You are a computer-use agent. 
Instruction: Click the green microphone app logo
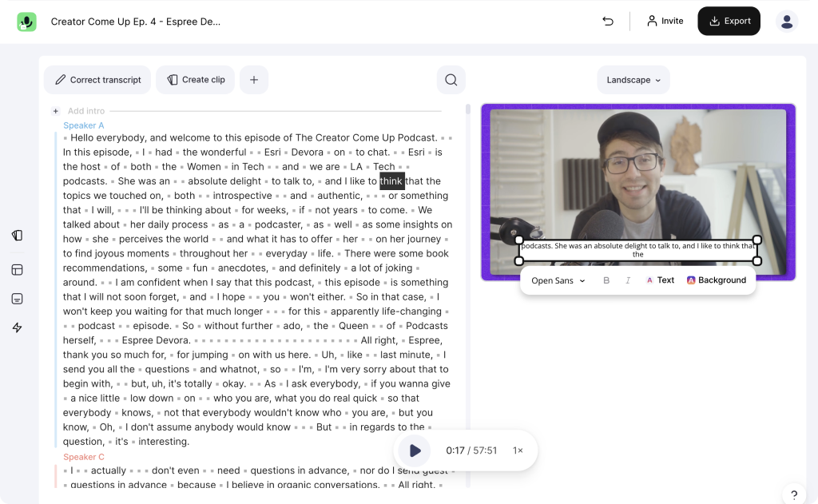(26, 22)
